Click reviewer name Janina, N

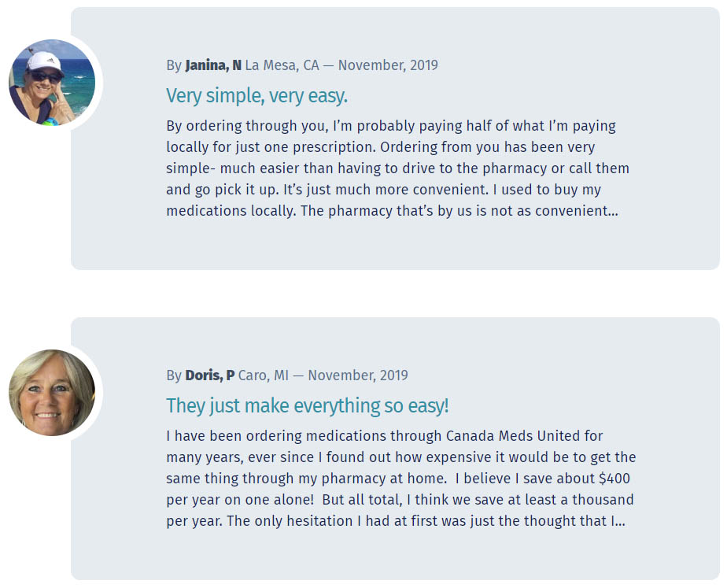click(x=213, y=65)
